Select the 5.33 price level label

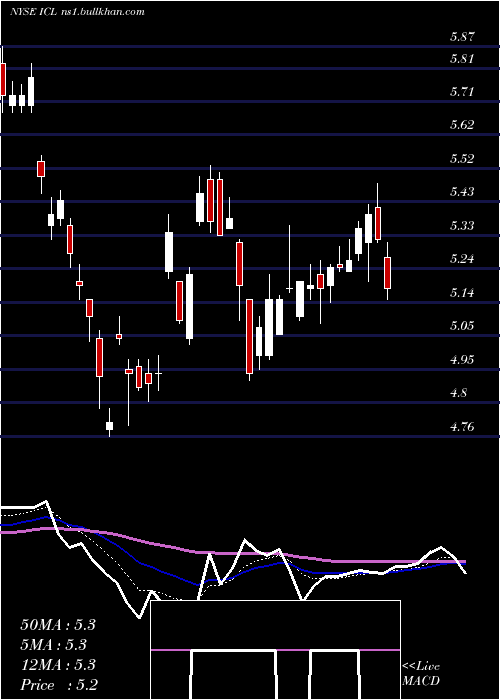(x=462, y=225)
